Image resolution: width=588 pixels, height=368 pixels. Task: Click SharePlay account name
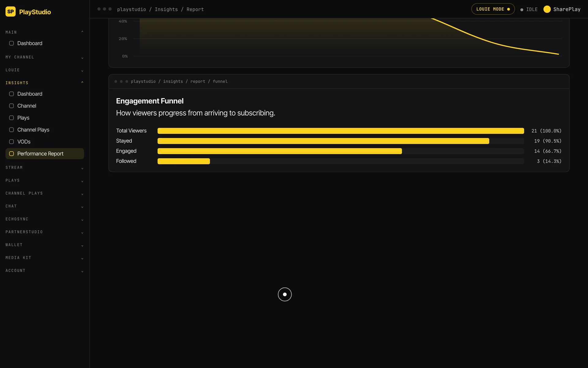tap(567, 9)
